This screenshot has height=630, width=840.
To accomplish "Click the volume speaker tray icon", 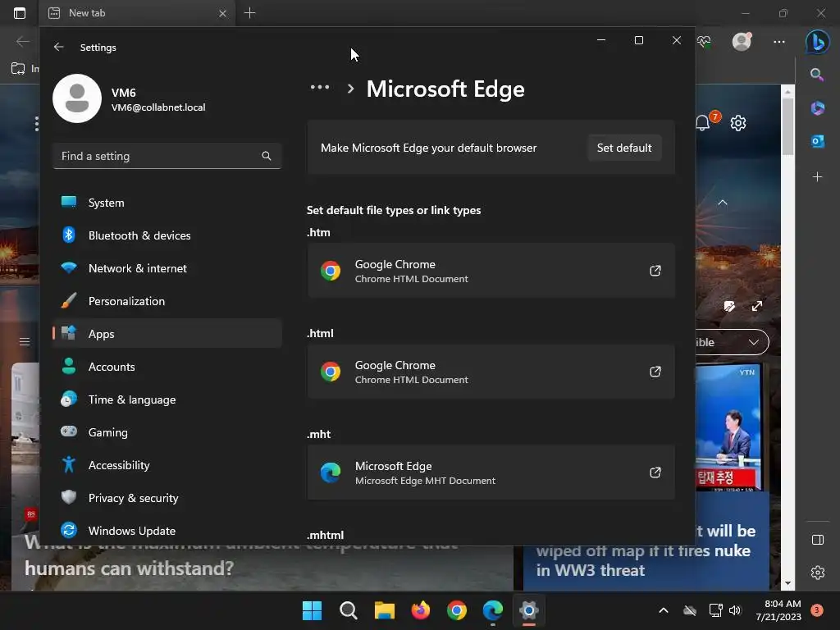I will pos(735,610).
